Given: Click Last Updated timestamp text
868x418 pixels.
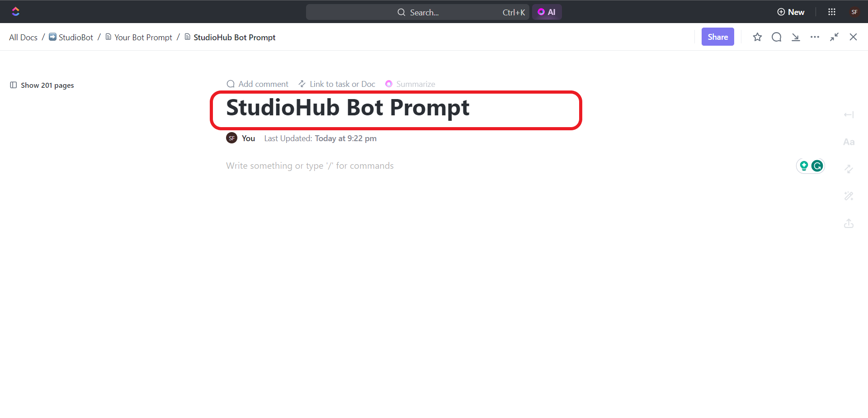Looking at the screenshot, I should coord(320,138).
